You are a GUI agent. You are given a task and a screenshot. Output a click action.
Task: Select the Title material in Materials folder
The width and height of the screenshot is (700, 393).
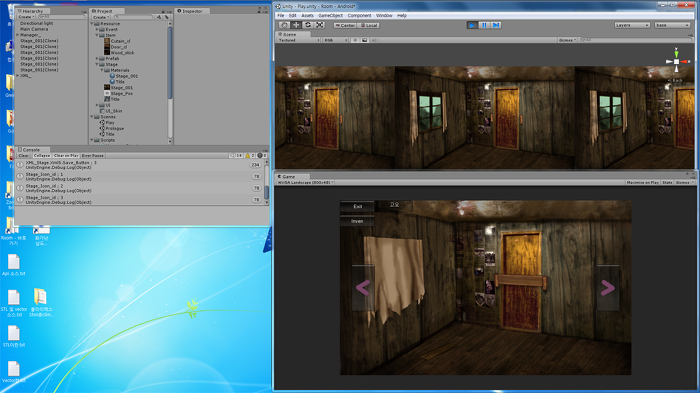(x=117, y=82)
